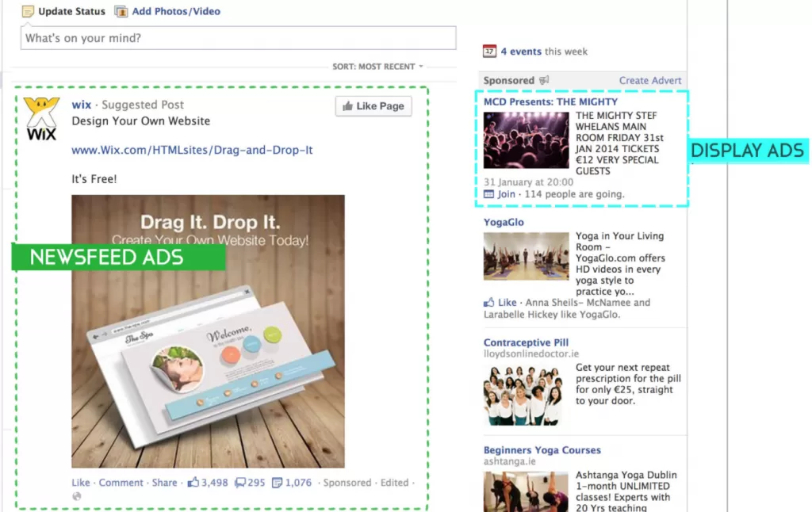Click the Add Photos/Video camera icon
Screen dimensions: 812x512
121,11
